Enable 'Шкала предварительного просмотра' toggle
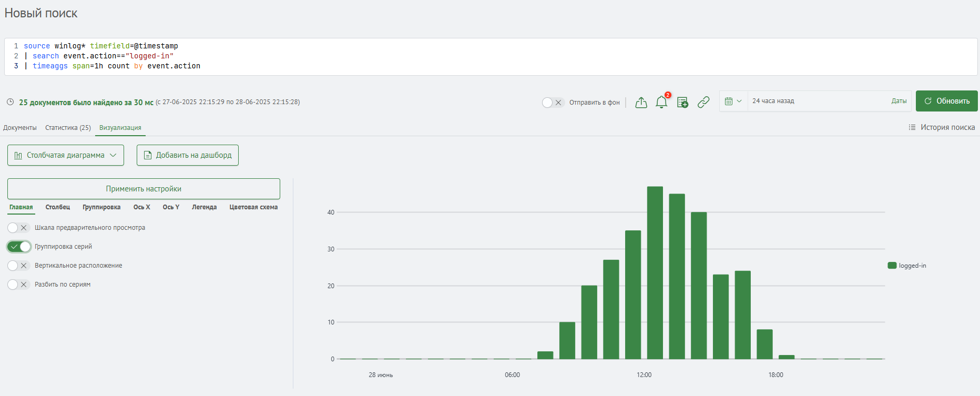 pos(19,228)
